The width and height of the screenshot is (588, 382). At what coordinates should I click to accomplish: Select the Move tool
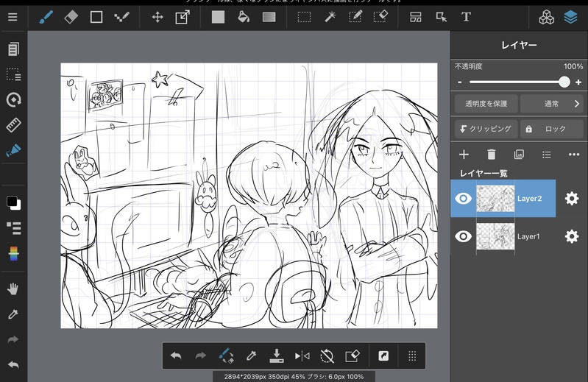coord(157,17)
